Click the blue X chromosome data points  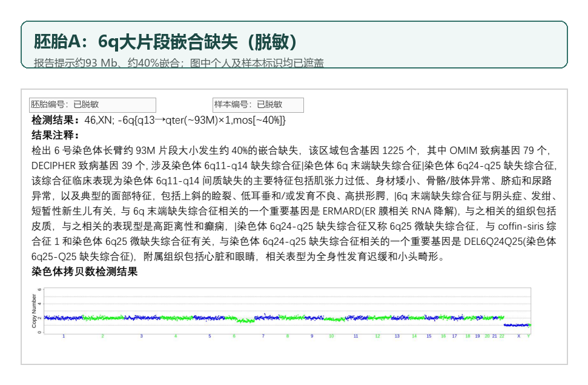pyautogui.click(x=516, y=325)
